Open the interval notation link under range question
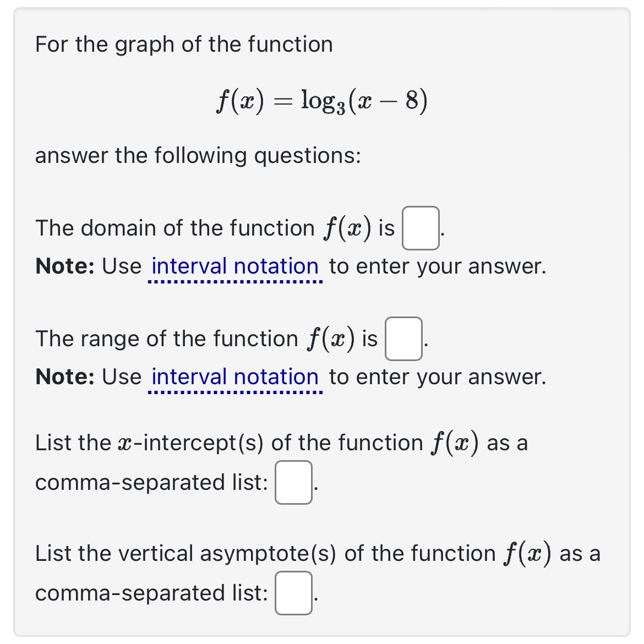644x644 pixels. point(234,376)
